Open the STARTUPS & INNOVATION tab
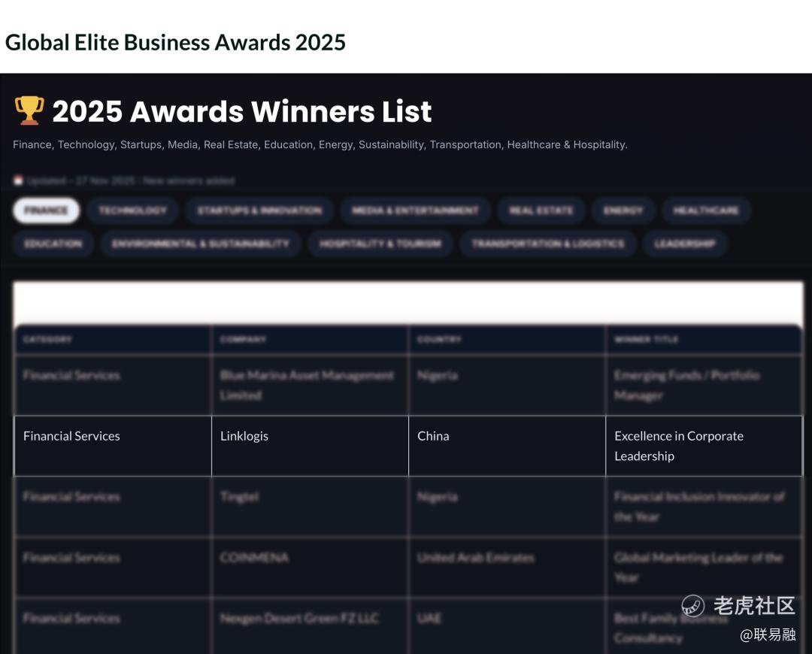This screenshot has width=812, height=654. click(x=259, y=210)
